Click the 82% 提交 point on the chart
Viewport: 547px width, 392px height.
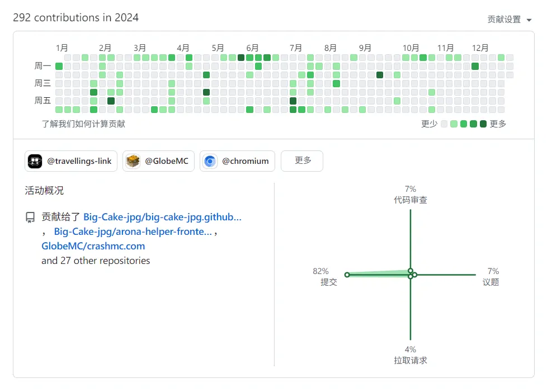point(347,275)
